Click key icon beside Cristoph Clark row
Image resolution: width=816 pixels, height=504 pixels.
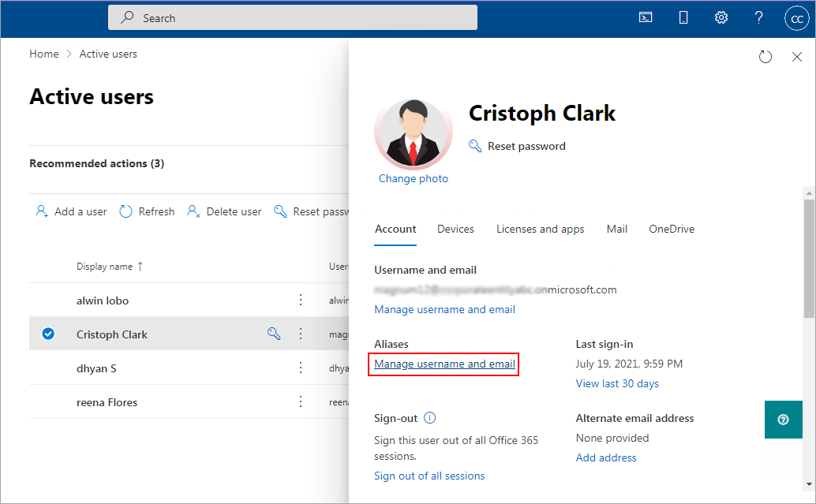(x=274, y=334)
